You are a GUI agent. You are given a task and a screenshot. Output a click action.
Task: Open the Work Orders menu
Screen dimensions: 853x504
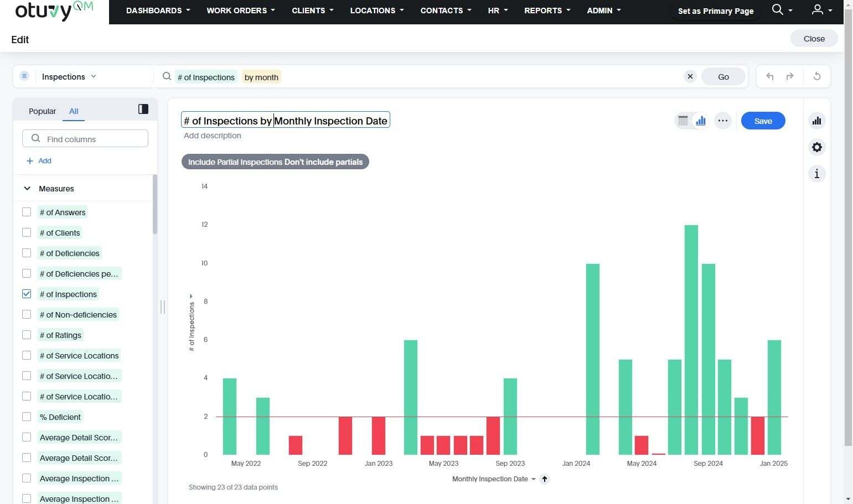[x=241, y=11]
